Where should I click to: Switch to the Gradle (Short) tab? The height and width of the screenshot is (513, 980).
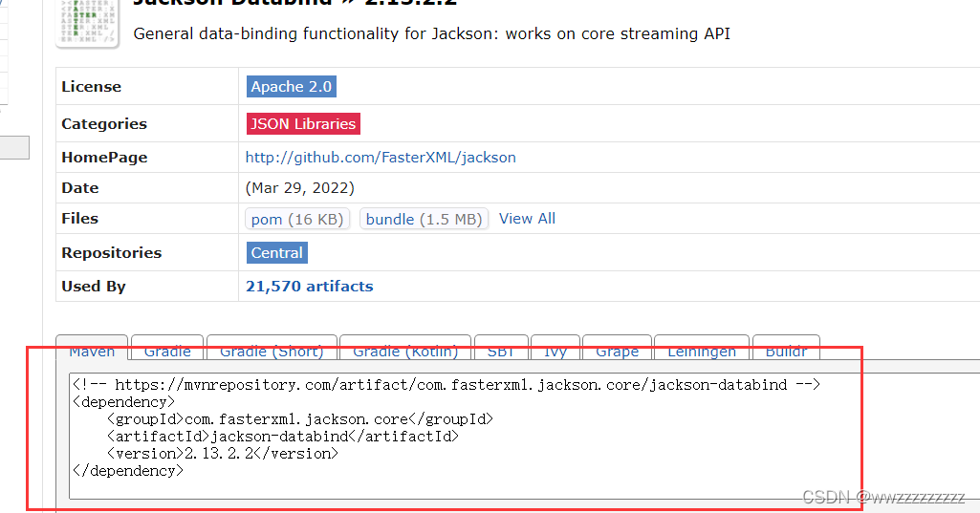272,350
